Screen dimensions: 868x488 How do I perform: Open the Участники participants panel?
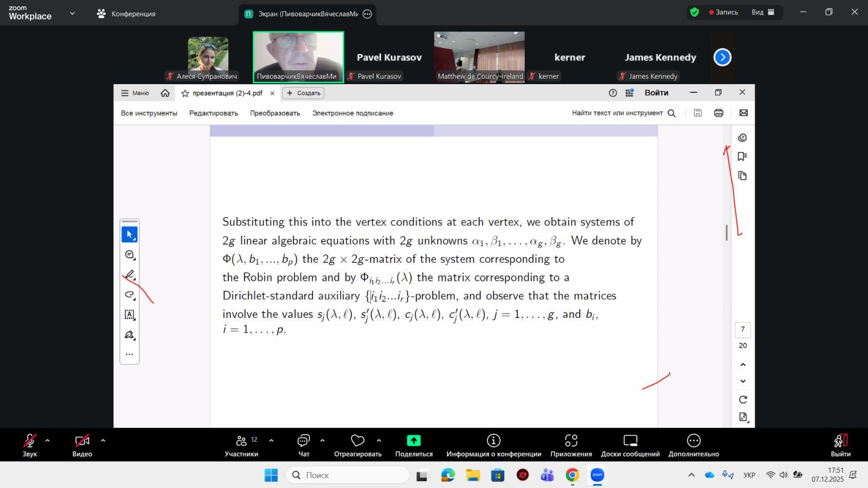241,445
